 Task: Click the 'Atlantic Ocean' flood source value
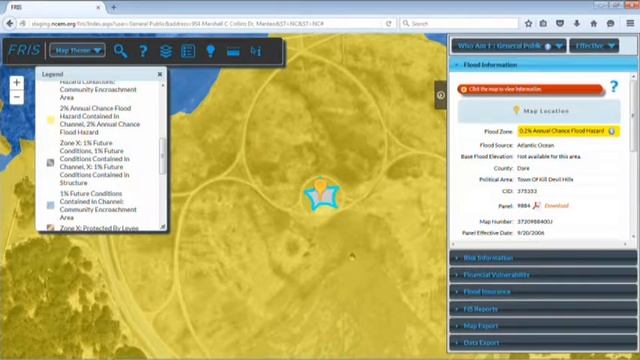coord(536,145)
